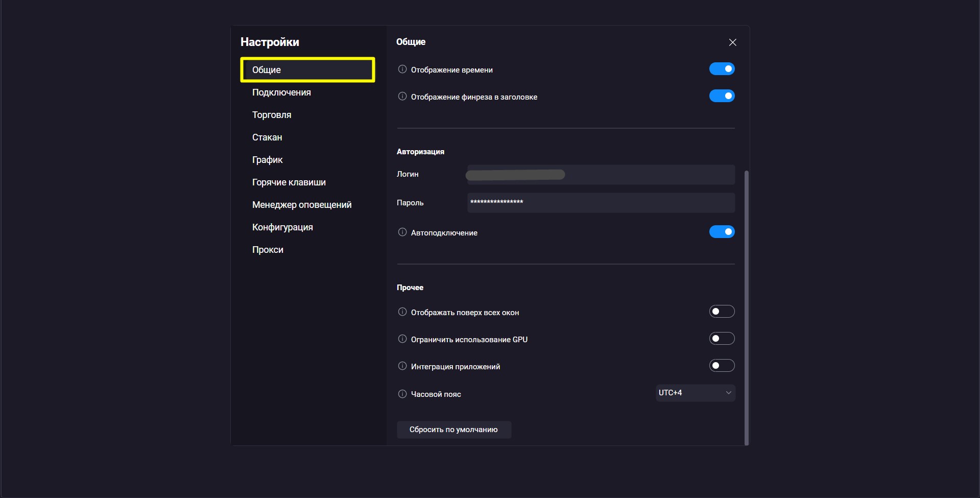Open the UTC+4 time zone dropdown

pyautogui.click(x=695, y=393)
